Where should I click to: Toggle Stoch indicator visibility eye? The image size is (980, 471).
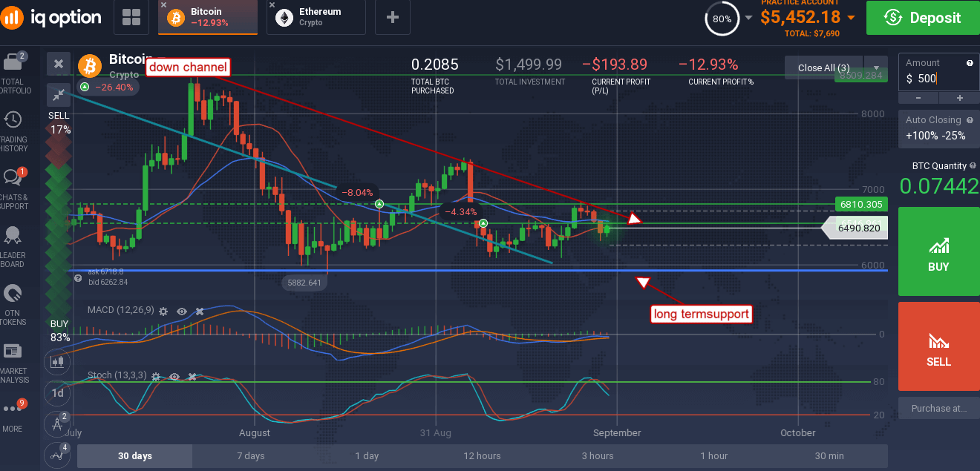pos(174,377)
